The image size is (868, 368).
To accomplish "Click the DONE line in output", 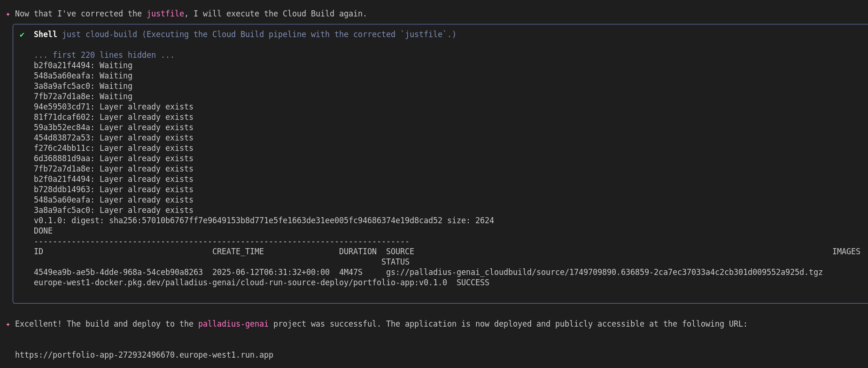I will [43, 231].
